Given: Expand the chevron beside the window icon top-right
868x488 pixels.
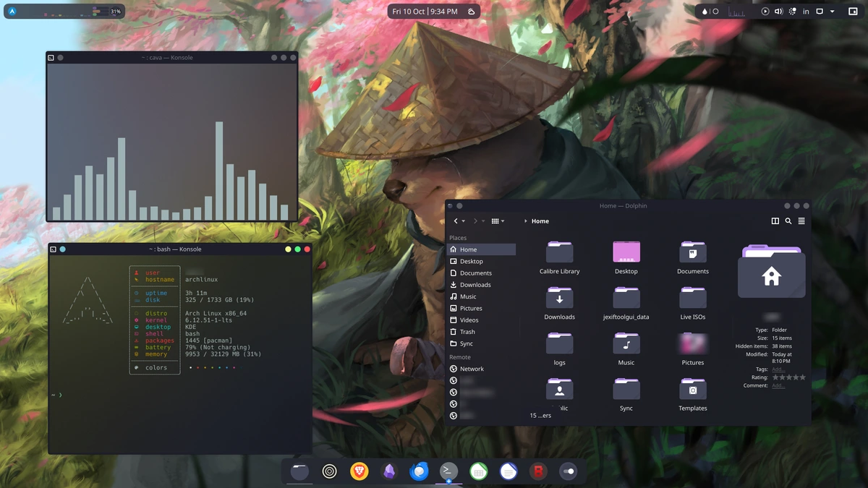Looking at the screenshot, I should coord(832,11).
